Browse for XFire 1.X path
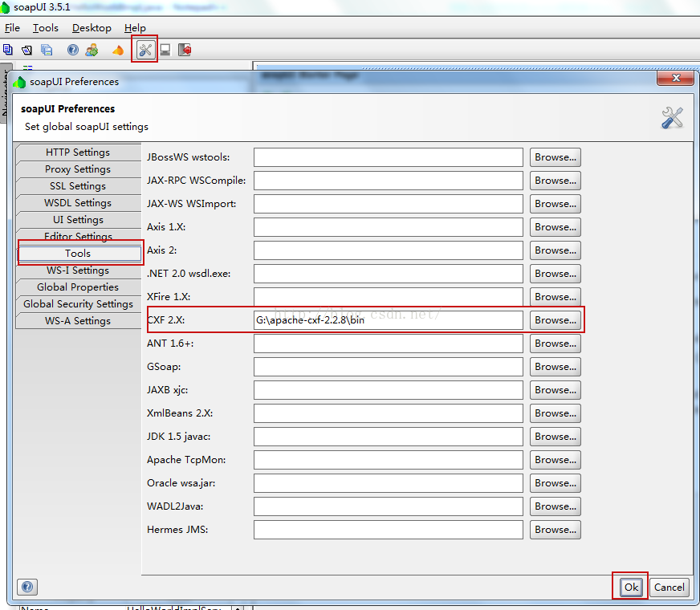 pos(556,297)
